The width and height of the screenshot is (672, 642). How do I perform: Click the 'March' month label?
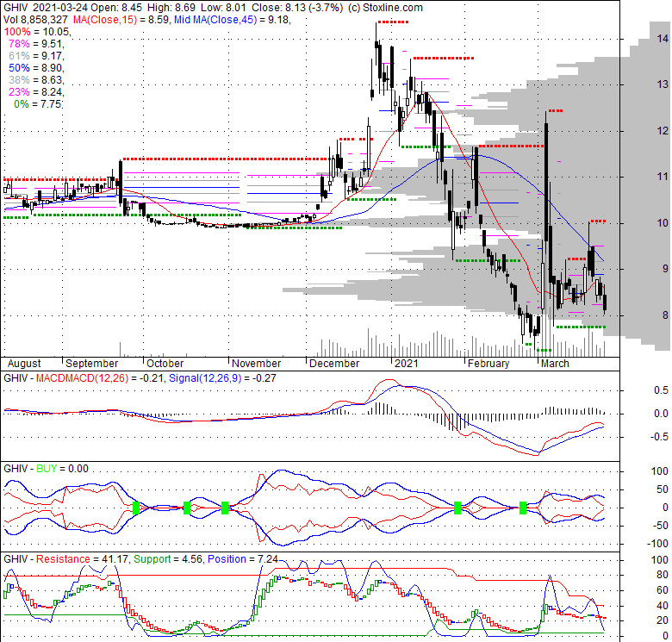point(555,364)
